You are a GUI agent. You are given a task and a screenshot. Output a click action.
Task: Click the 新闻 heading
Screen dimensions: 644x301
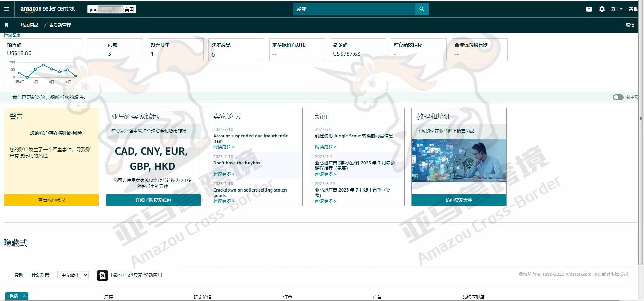click(x=322, y=117)
